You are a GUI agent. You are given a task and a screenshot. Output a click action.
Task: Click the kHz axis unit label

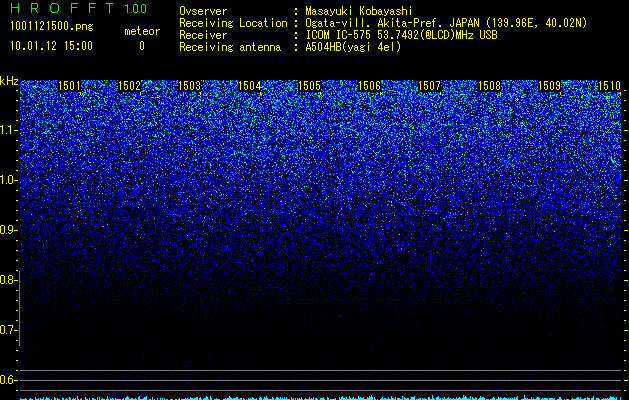point(9,81)
